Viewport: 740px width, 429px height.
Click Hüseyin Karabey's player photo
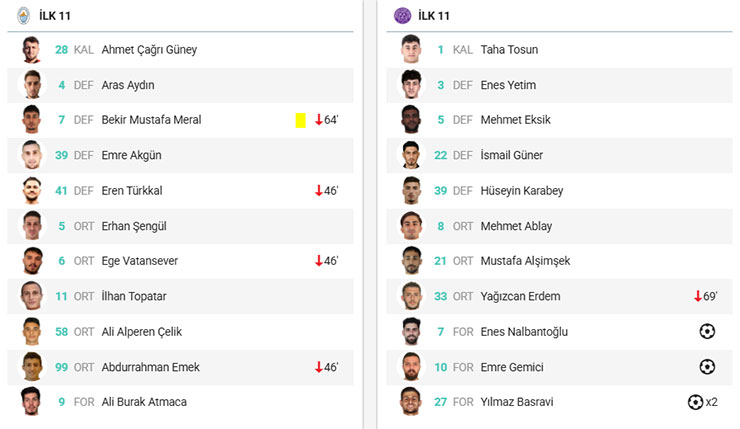411,191
